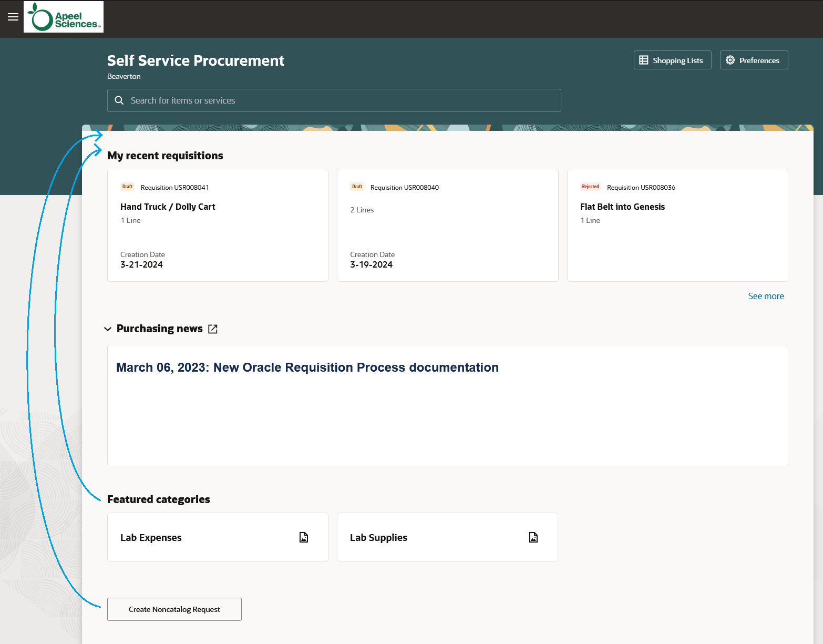Open rejected Requisition USR008036 card
The image size is (823, 644).
click(677, 225)
